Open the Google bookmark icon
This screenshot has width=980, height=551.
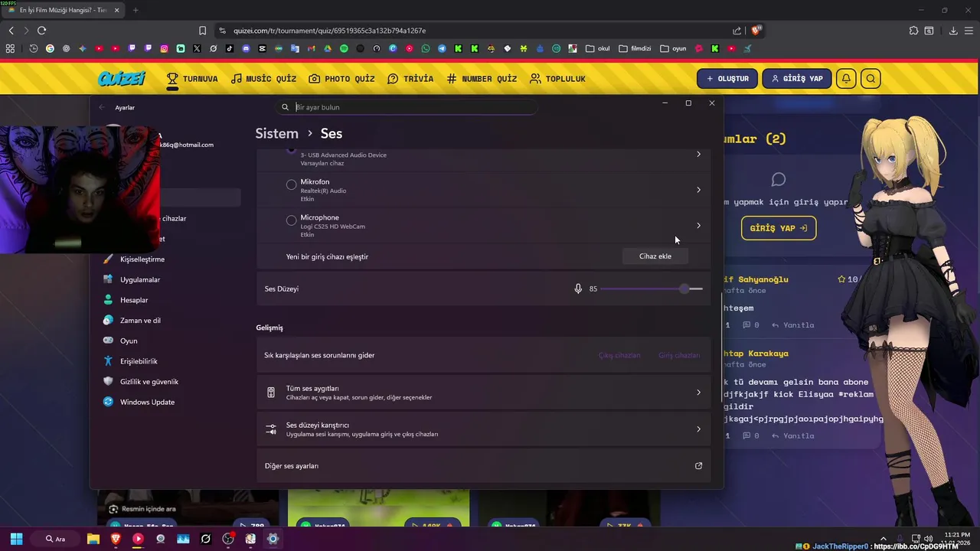point(50,48)
